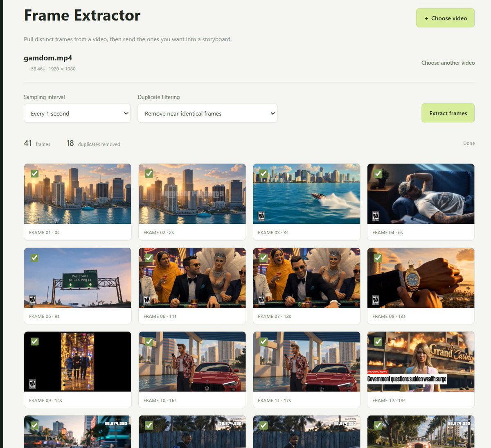Click the + Choose video button
The height and width of the screenshot is (448, 491).
pos(445,18)
